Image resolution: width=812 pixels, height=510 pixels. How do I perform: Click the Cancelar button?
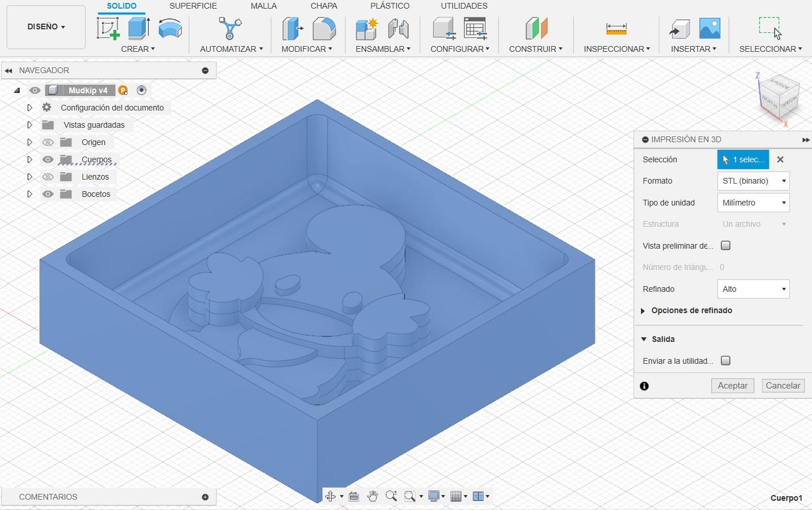[x=783, y=386]
